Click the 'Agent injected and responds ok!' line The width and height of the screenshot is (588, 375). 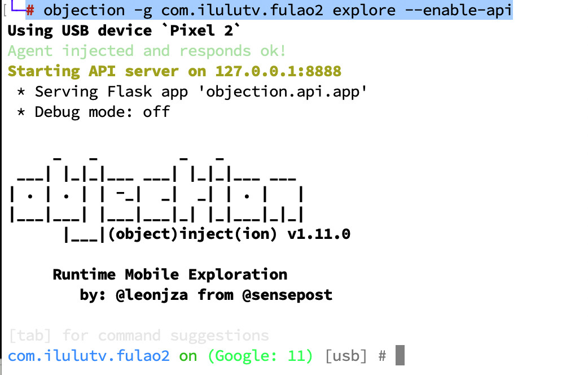[x=147, y=51]
